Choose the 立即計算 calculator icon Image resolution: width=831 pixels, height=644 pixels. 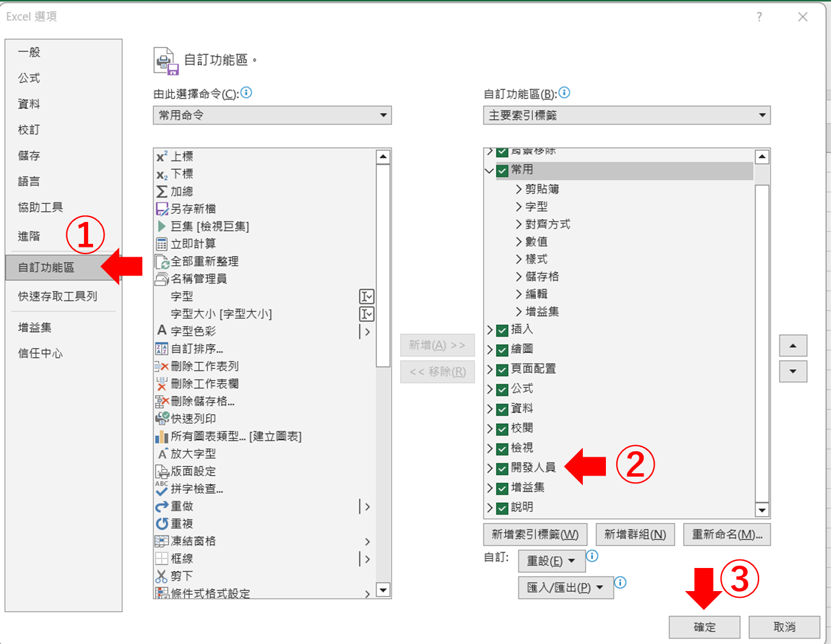(162, 244)
